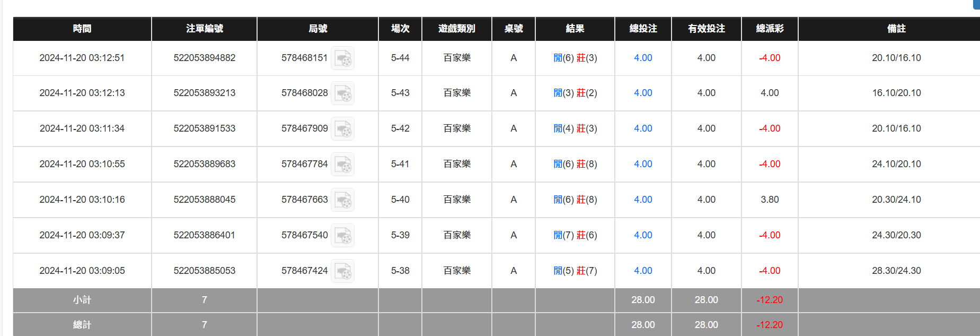Click the 注單編號 column header
980x336 pixels.
pyautogui.click(x=205, y=29)
